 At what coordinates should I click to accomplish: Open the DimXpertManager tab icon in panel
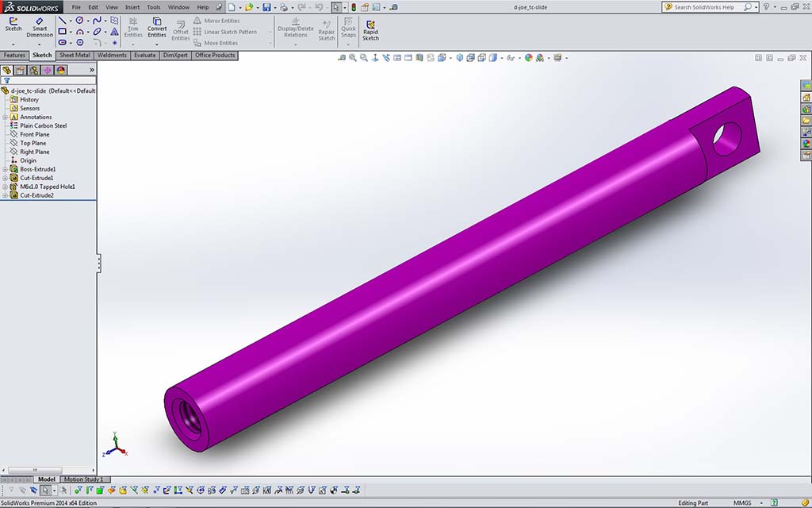(x=47, y=70)
